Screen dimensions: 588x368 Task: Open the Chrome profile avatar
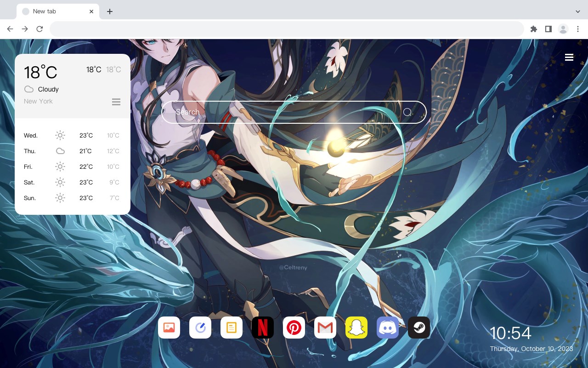point(563,29)
